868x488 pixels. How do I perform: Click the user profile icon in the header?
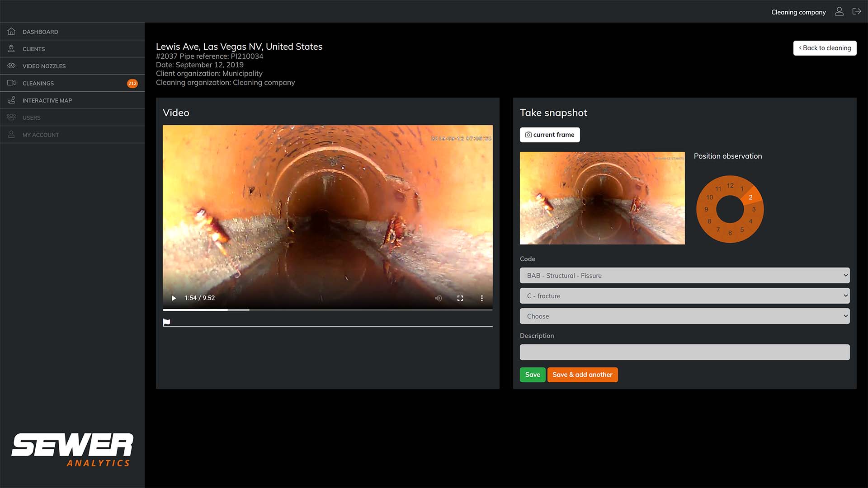pyautogui.click(x=839, y=12)
